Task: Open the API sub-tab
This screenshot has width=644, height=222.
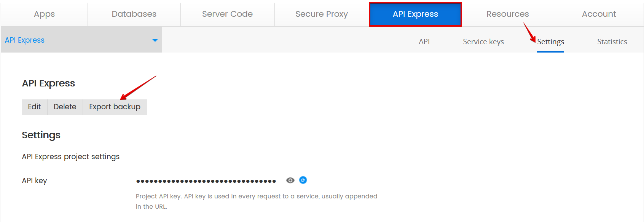Action: (x=424, y=42)
